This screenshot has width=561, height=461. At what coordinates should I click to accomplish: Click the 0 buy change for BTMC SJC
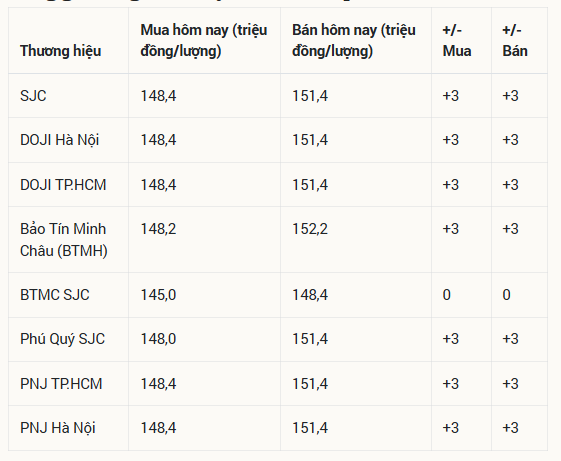pos(447,295)
